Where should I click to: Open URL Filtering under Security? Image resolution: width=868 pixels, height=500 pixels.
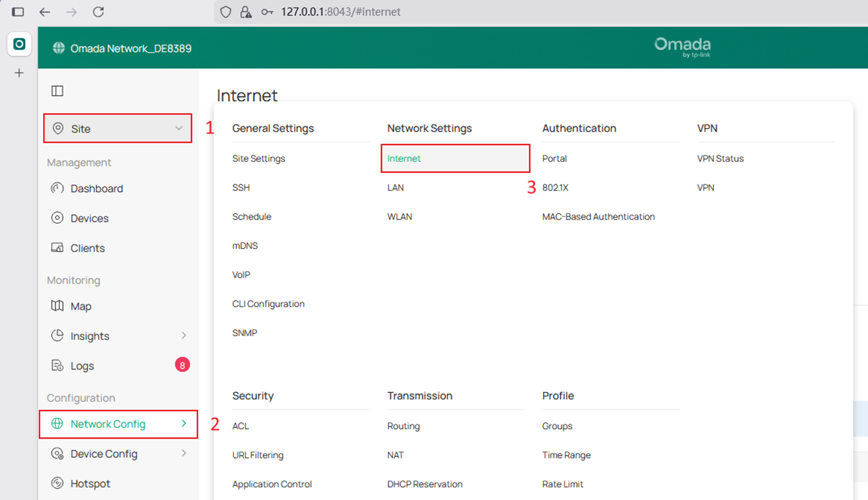[258, 455]
